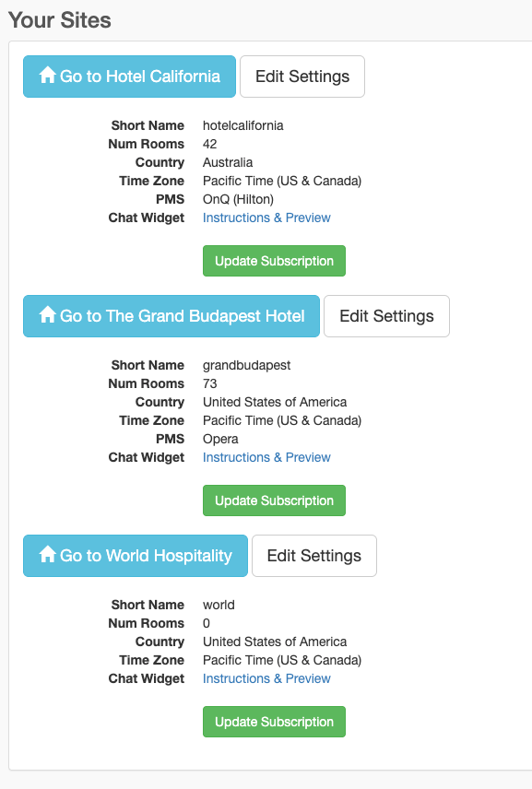
Task: Click the home icon beside Hotel California
Action: (x=47, y=75)
